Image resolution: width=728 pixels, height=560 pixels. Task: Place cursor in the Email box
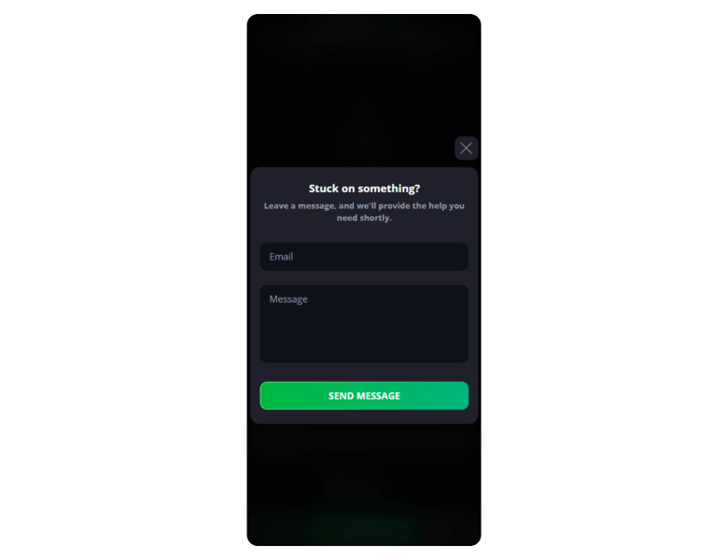pyautogui.click(x=364, y=257)
